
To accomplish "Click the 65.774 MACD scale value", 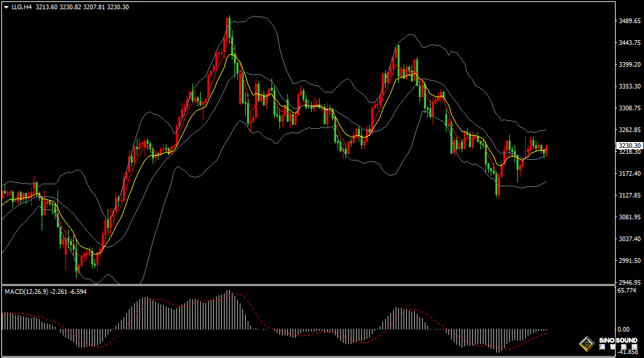I will [627, 290].
